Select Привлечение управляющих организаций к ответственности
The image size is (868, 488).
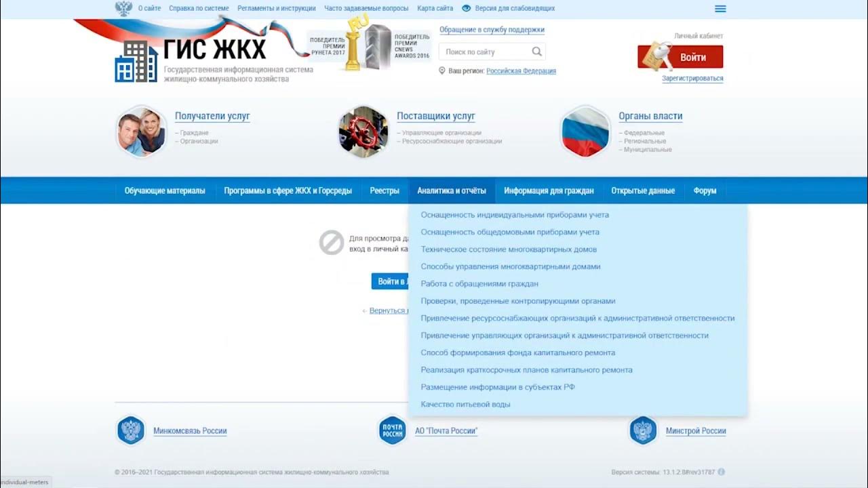coord(564,335)
